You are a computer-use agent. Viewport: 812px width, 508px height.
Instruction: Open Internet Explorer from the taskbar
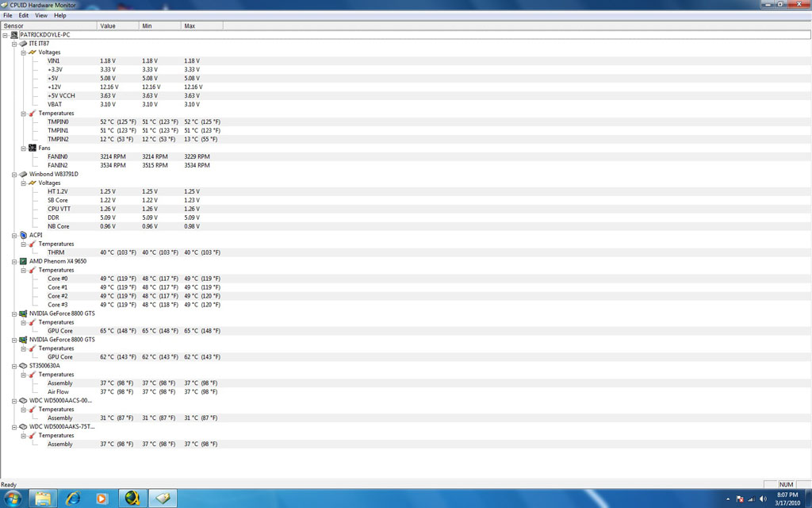[x=73, y=498]
